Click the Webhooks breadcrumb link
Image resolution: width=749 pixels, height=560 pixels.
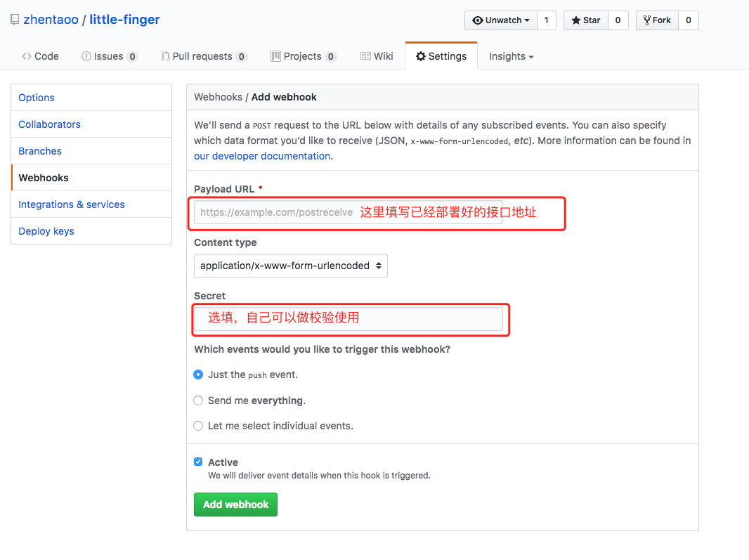click(x=219, y=97)
